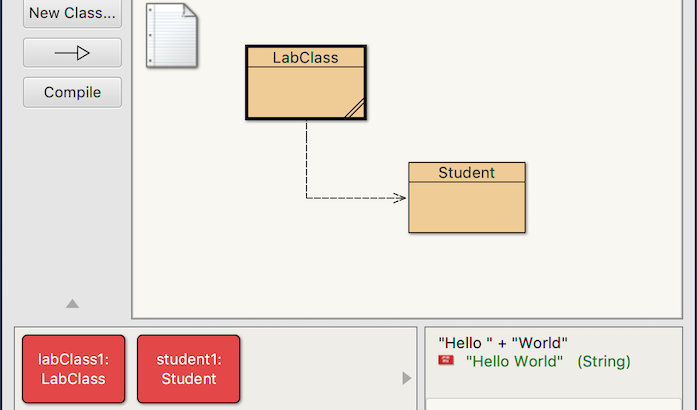Select the labClass1 object on the bench
Image resolution: width=697 pixels, height=410 pixels.
[x=73, y=369]
